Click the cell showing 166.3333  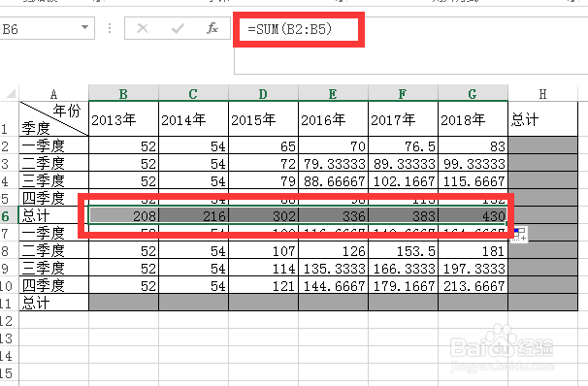tap(403, 268)
